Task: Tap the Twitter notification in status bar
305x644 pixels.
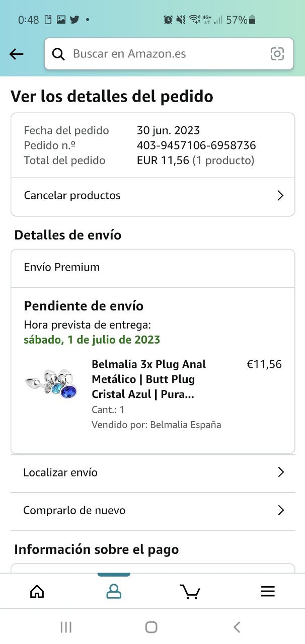Action: (x=74, y=20)
